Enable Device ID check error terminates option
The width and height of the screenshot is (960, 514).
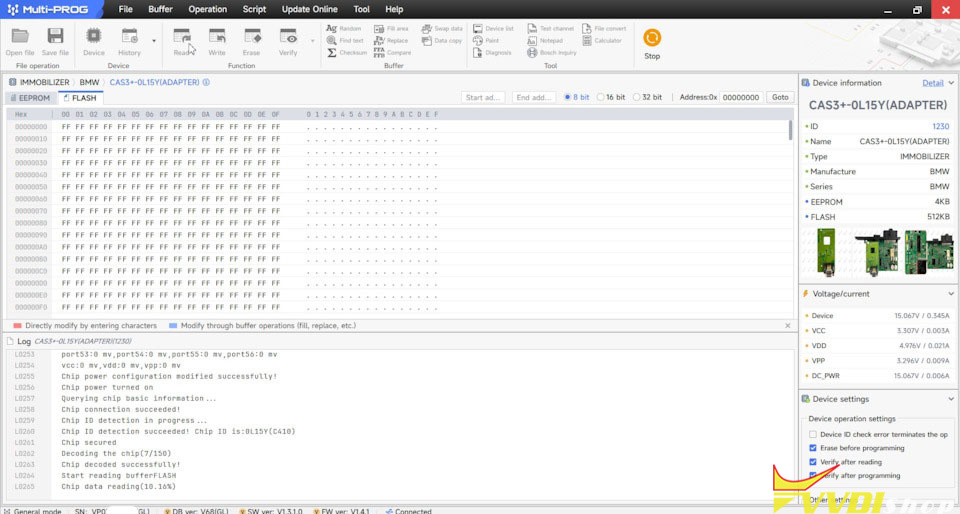[812, 434]
